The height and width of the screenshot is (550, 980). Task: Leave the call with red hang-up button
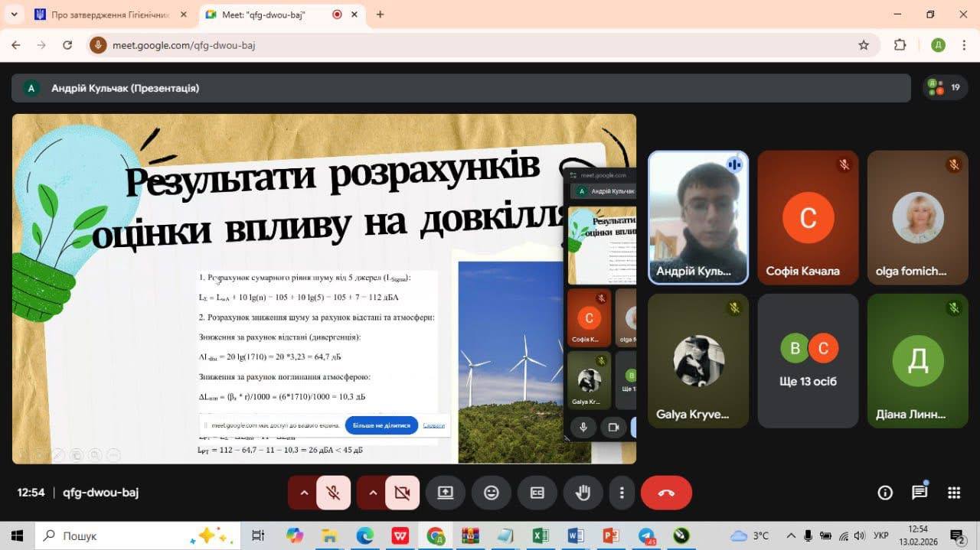[x=666, y=493]
